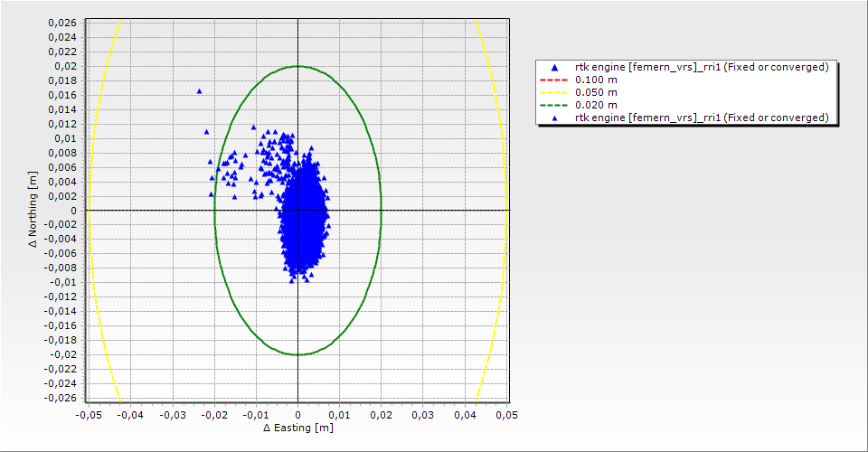The width and height of the screenshot is (868, 452).
Task: Click the -0,05 tick label on the Easting axis
Action: (x=89, y=415)
